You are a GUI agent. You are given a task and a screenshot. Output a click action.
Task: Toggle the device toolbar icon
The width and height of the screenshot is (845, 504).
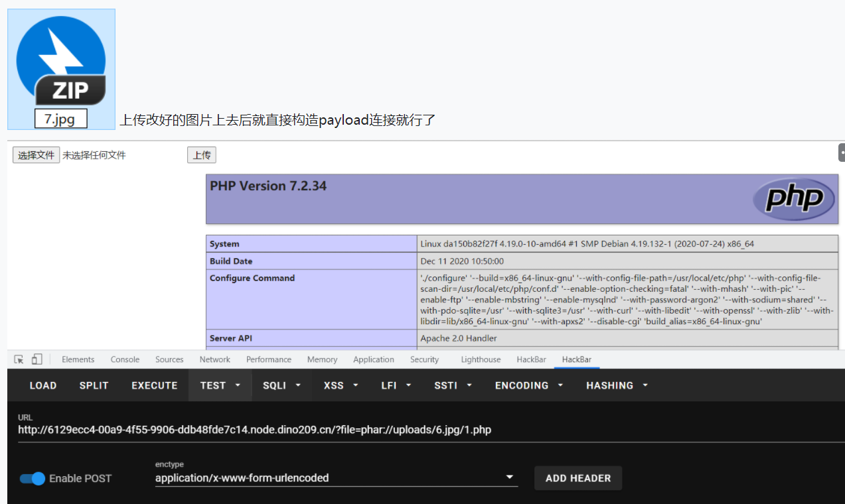[x=37, y=359]
